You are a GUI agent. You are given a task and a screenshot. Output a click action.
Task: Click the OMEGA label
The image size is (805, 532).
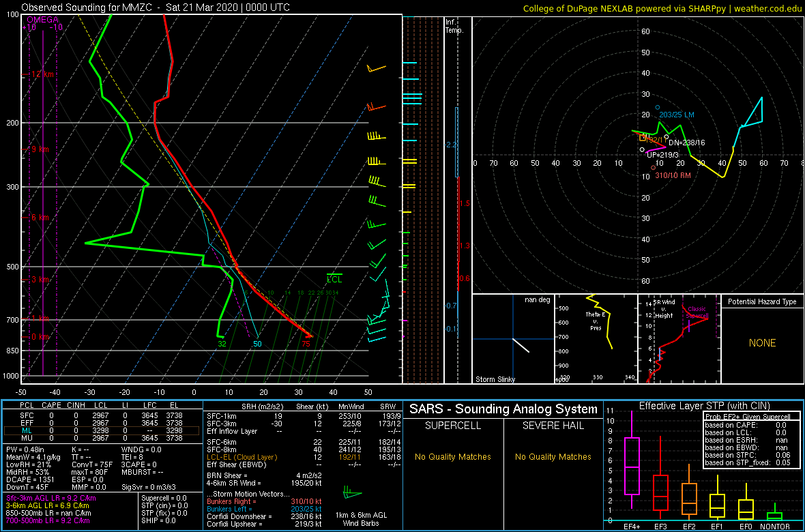click(42, 19)
